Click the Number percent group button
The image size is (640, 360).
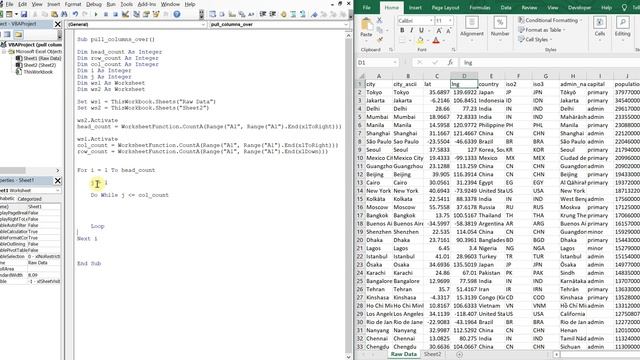pyautogui.click(x=500, y=28)
